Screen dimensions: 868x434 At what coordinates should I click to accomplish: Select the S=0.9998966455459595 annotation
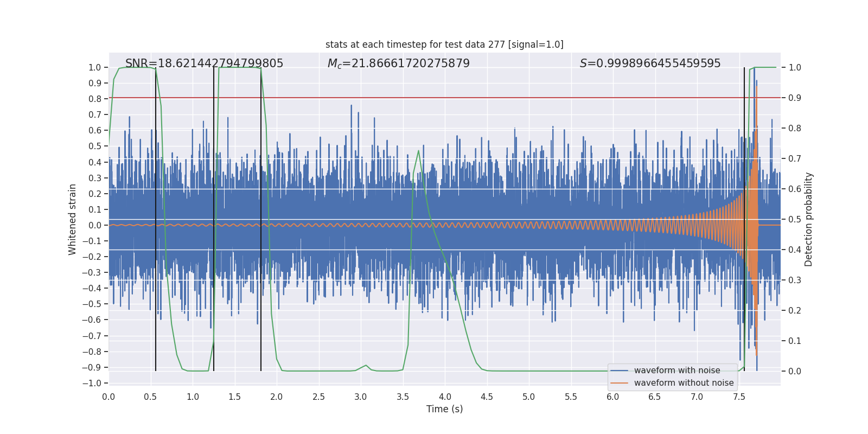(x=650, y=63)
